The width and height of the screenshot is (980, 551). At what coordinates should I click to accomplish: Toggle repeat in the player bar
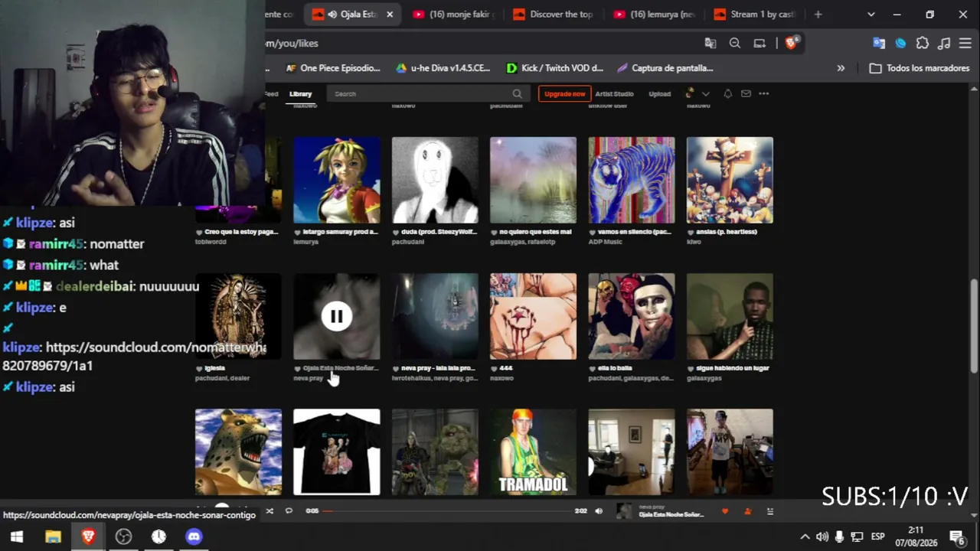click(289, 511)
